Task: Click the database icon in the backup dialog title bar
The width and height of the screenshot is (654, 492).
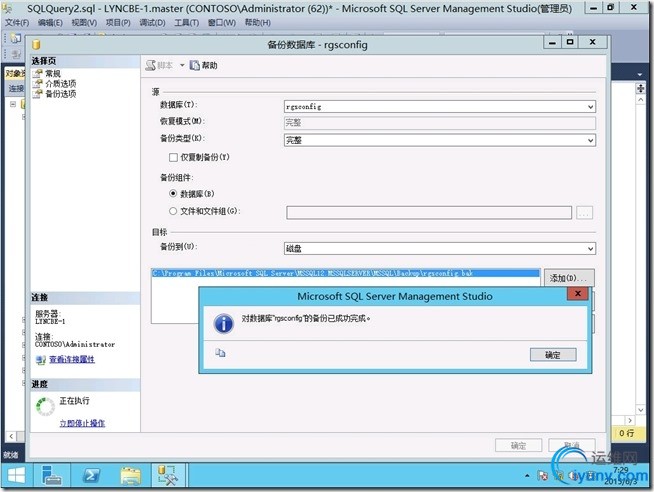Action: pos(36,44)
